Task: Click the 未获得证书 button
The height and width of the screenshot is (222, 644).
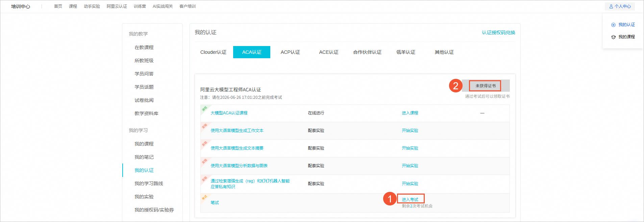Action: [x=486, y=86]
